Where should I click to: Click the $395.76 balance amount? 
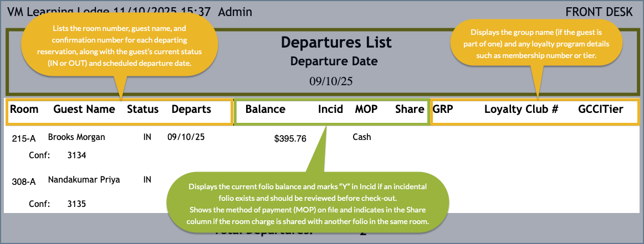290,138
